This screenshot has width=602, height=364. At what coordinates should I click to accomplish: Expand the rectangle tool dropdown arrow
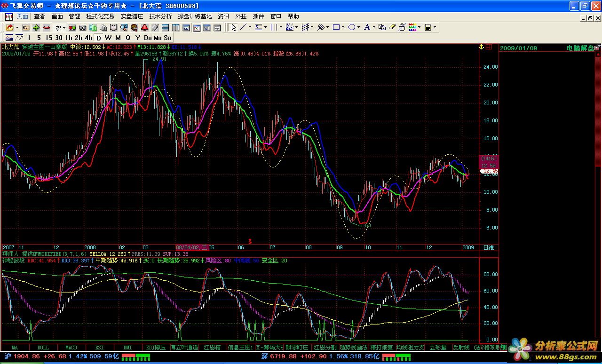pos(343,27)
